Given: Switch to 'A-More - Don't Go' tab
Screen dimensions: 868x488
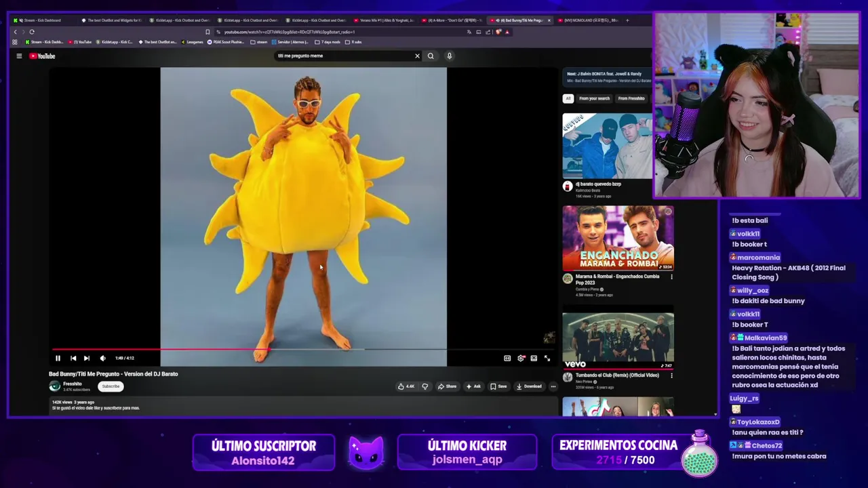Looking at the screenshot, I should 452,20.
